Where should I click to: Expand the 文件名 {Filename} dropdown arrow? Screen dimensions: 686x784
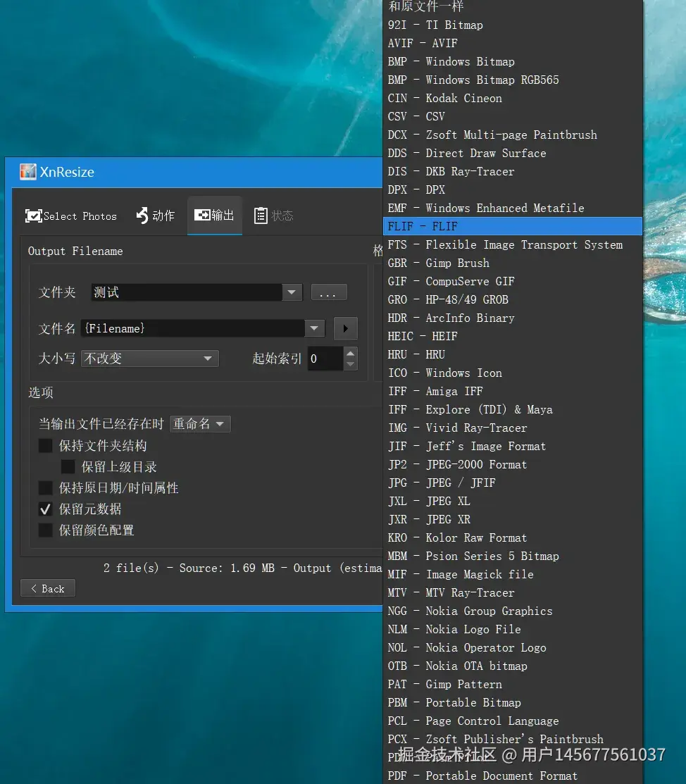tap(314, 328)
